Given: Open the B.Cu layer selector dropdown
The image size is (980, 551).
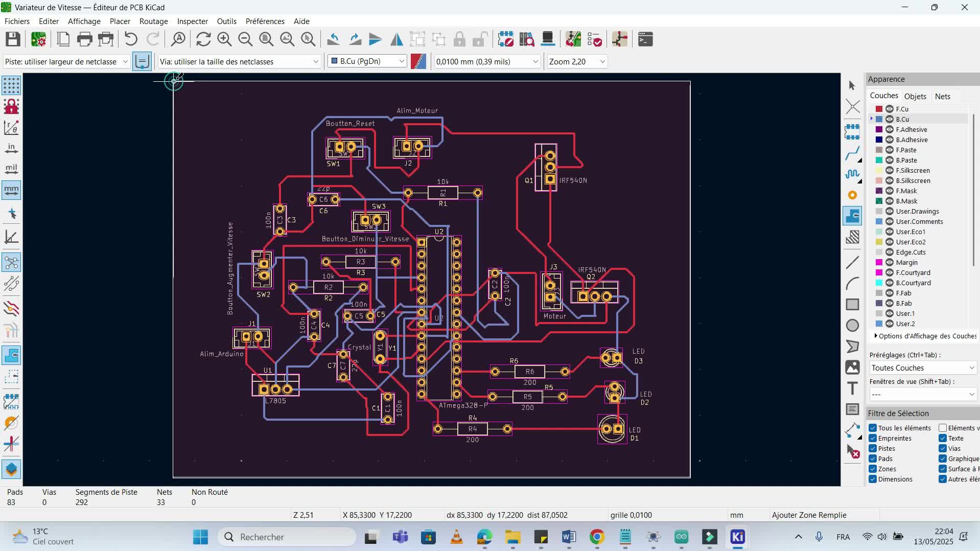Looking at the screenshot, I should click(x=367, y=61).
